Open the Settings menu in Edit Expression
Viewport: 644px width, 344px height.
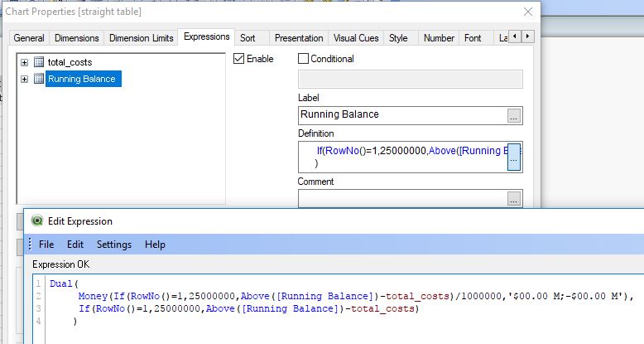click(114, 245)
